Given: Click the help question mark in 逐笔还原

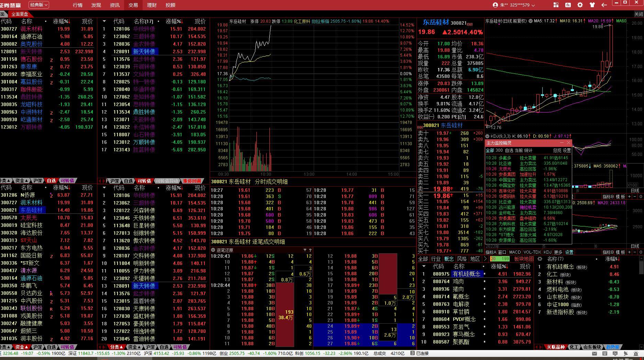Looking at the screenshot, I should [310, 250].
